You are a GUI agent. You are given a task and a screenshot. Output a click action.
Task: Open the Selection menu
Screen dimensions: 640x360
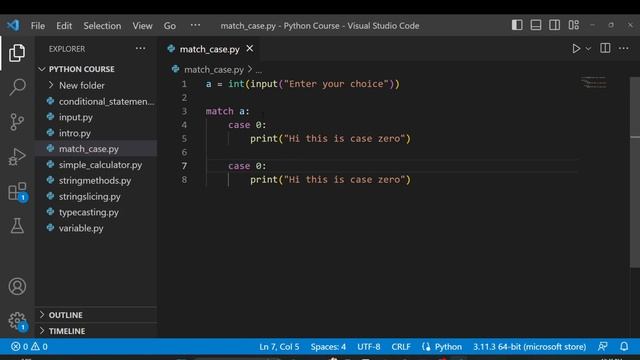pyautogui.click(x=102, y=26)
